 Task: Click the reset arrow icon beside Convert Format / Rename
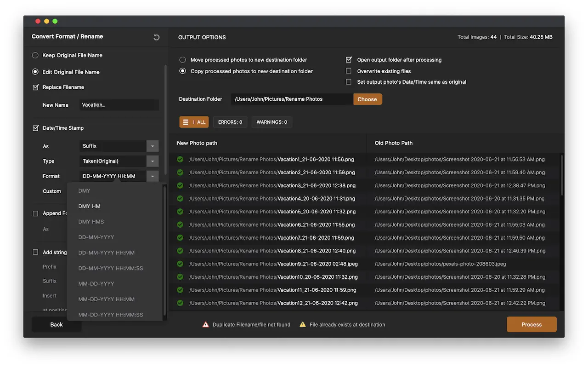(x=156, y=37)
